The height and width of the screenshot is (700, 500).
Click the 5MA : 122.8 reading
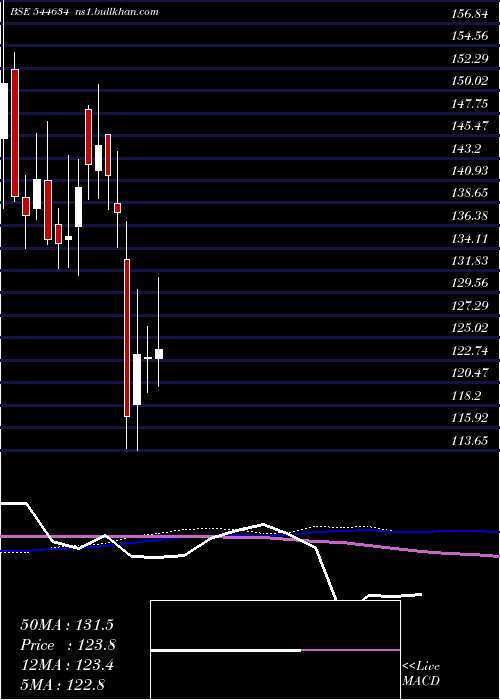[62, 684]
